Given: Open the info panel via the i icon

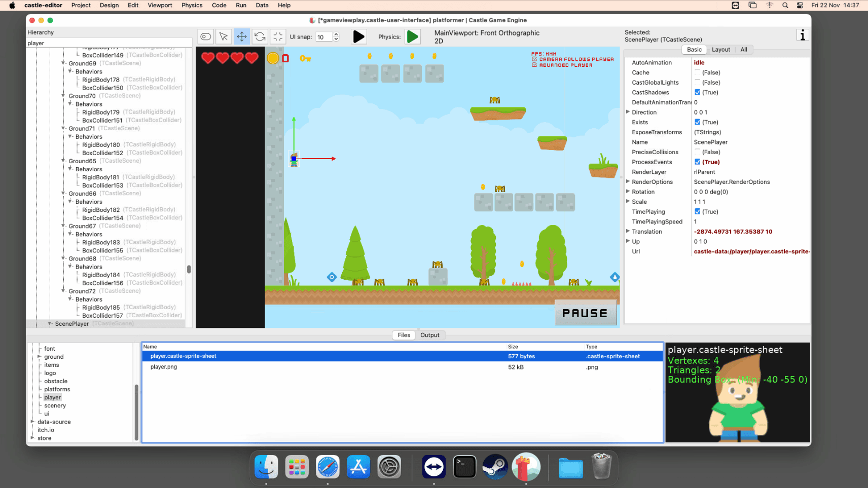Looking at the screenshot, I should (803, 35).
